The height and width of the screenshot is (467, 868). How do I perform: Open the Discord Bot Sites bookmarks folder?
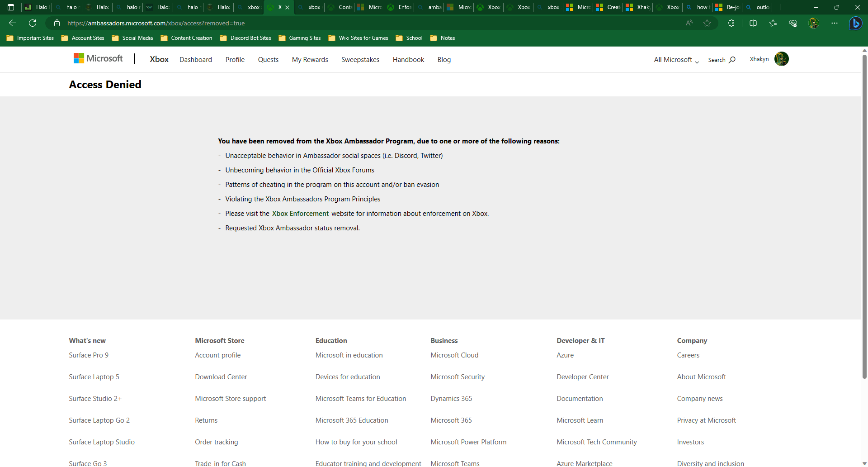pyautogui.click(x=245, y=38)
